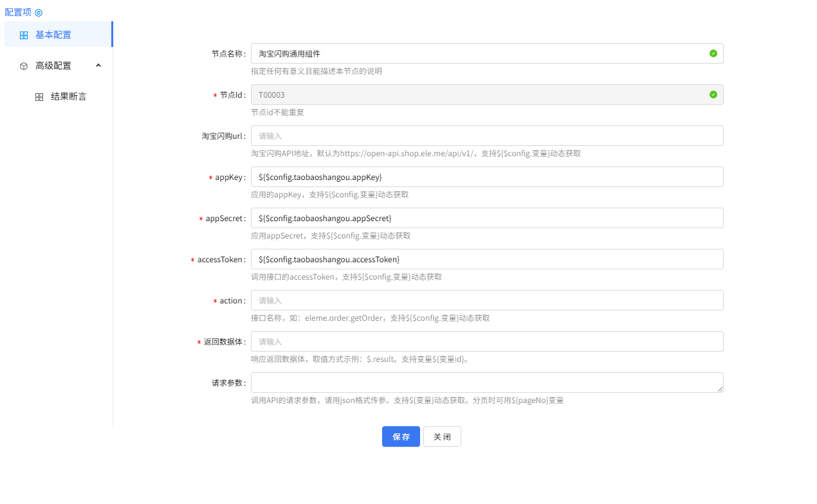Click the 保存 button
The image size is (817, 504).
[401, 437]
